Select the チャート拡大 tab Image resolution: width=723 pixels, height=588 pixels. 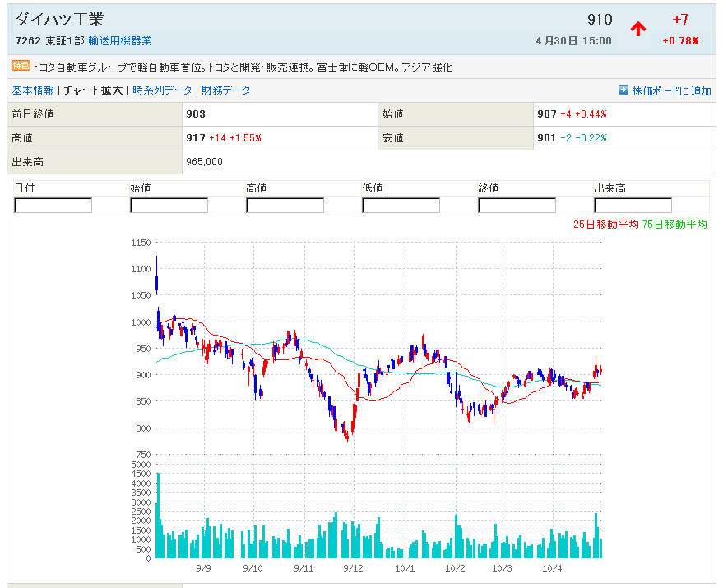click(93, 90)
